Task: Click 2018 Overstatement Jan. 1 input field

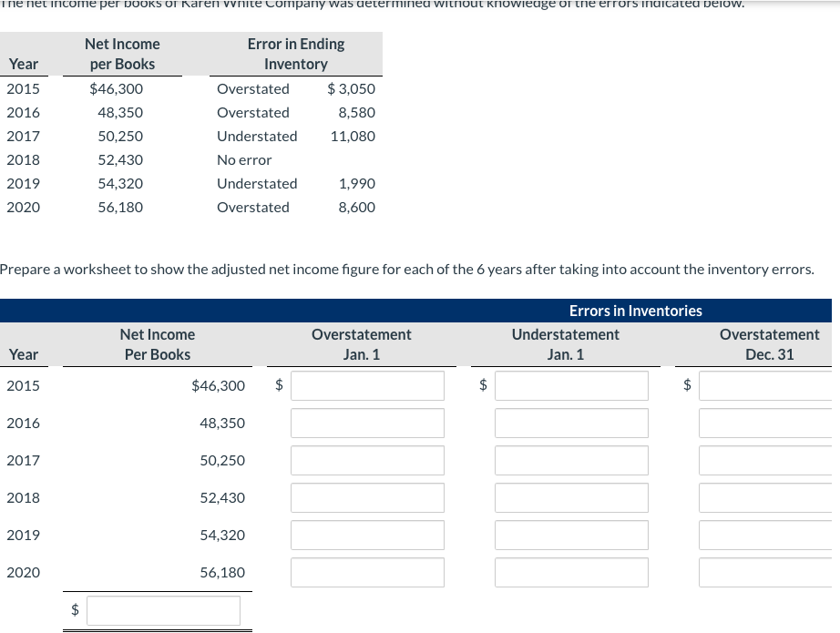Action: [367, 497]
